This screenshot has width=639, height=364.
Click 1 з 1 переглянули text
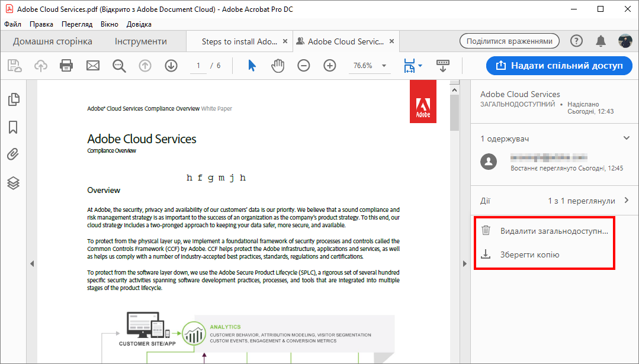[x=582, y=201]
